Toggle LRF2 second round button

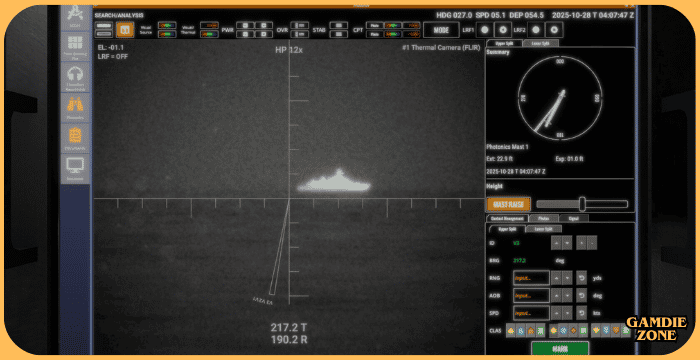[x=554, y=30]
